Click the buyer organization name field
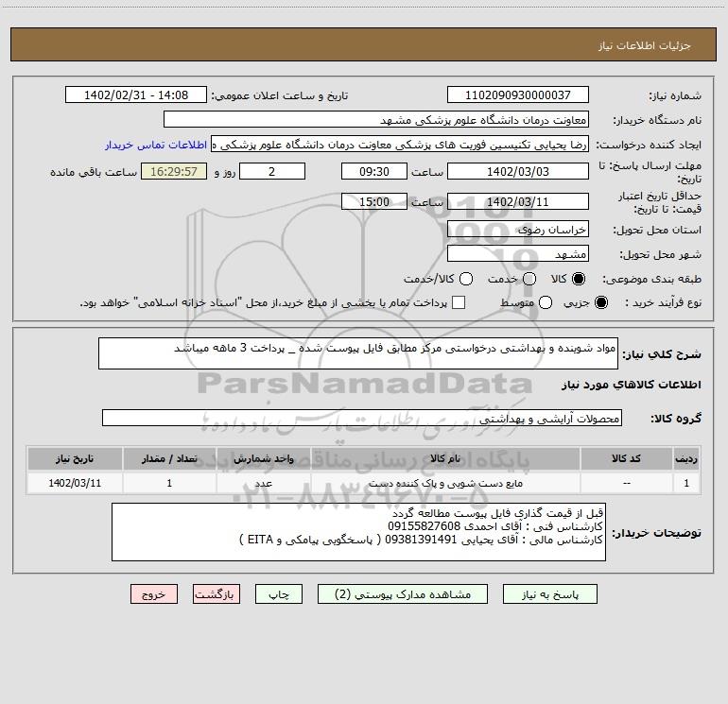 376,120
